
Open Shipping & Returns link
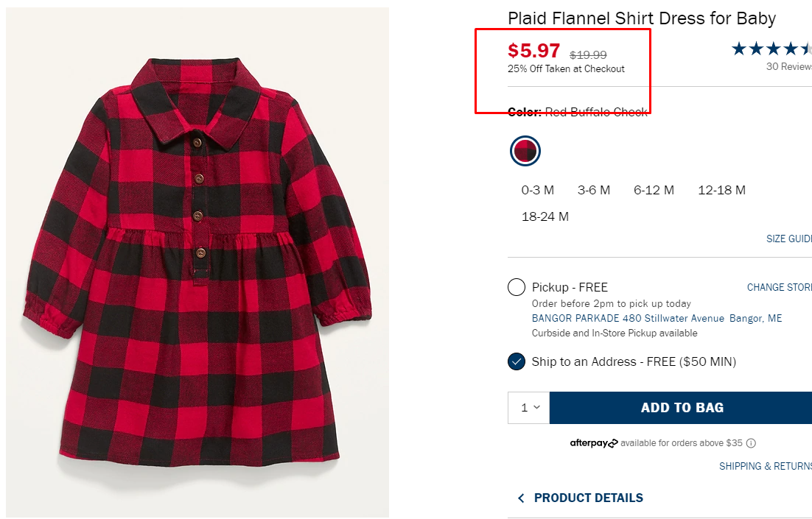tap(765, 466)
